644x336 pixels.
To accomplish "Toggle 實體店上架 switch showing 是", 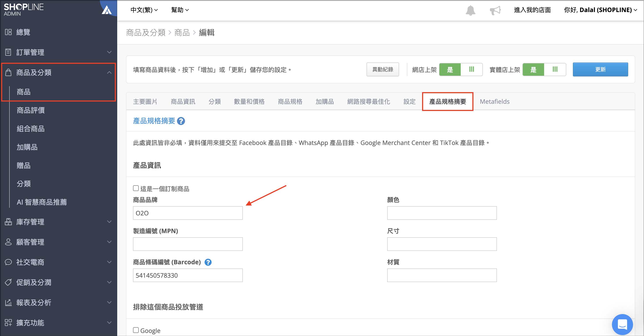I will point(544,70).
